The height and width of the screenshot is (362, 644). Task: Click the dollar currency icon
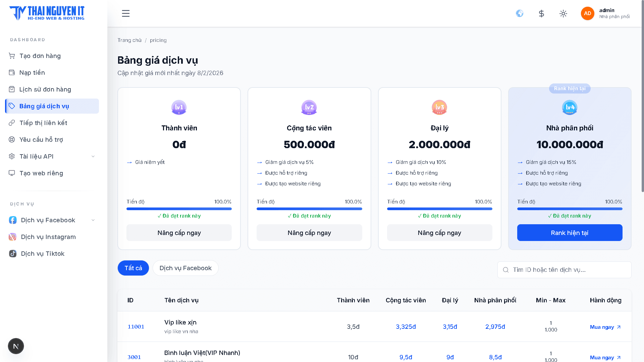(541, 13)
